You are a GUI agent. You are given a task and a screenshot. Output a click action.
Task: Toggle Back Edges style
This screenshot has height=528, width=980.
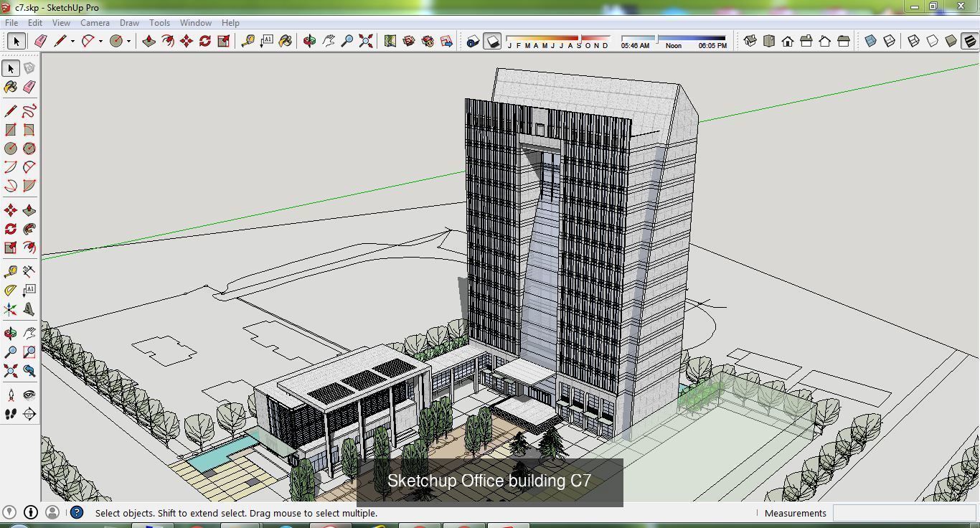889,41
